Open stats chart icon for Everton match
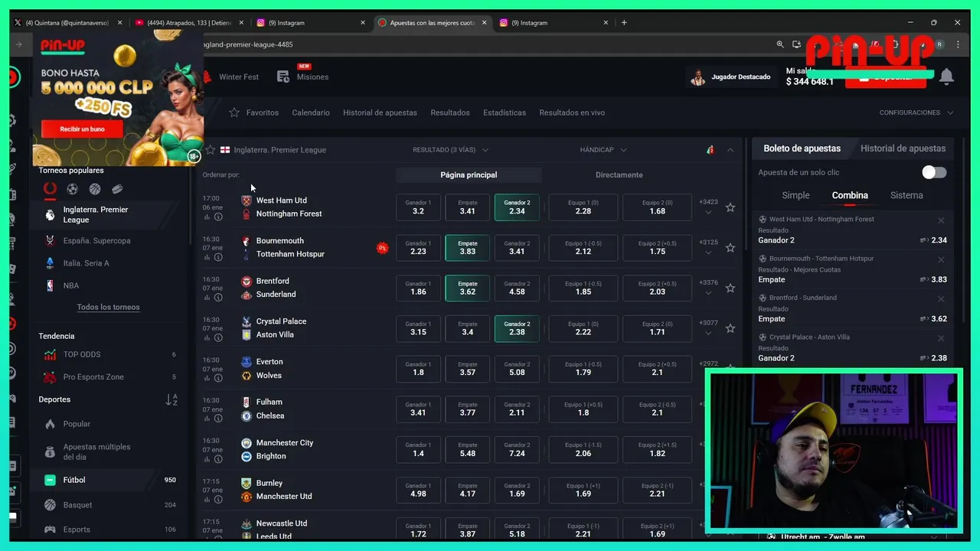Screen dimensions: 980x551 [207, 378]
